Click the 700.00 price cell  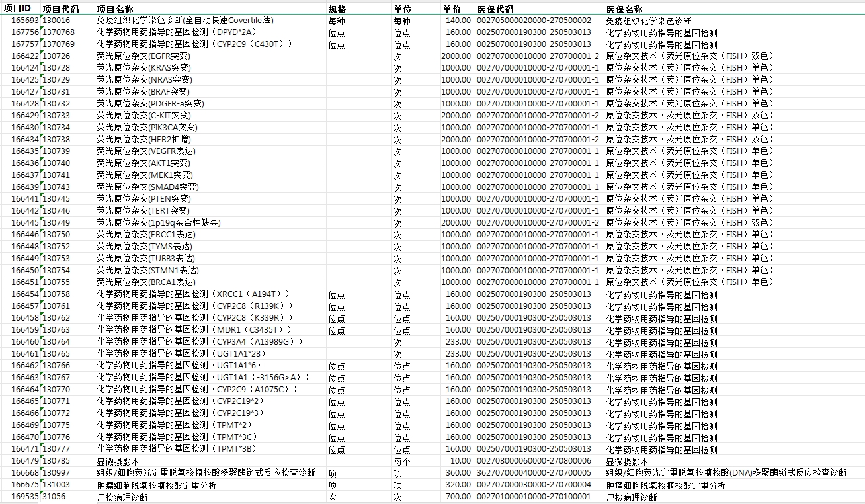coord(458,497)
